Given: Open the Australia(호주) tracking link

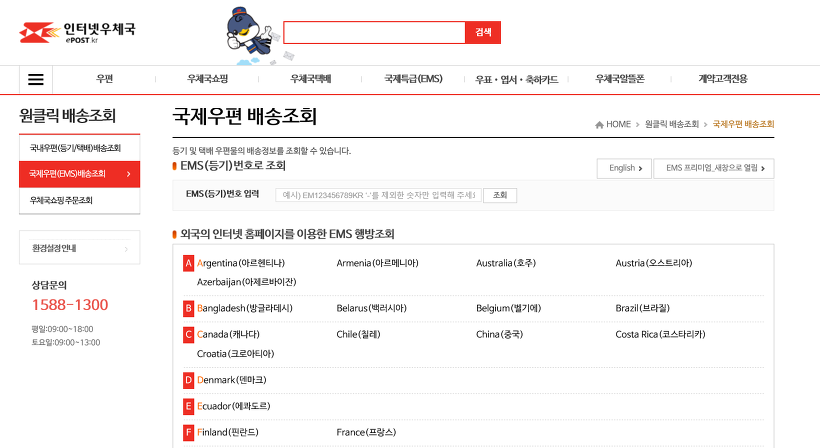Looking at the screenshot, I should click(x=506, y=263).
